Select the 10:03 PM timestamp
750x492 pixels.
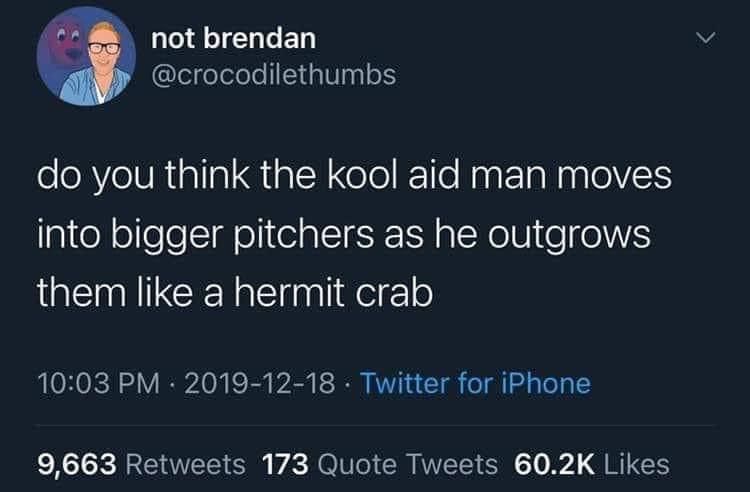pyautogui.click(x=99, y=383)
